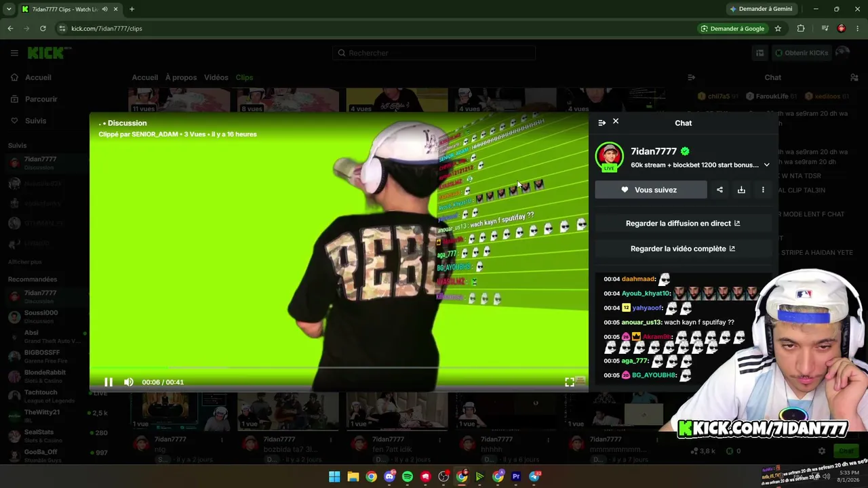Mute the tab via its speaker icon
Screen dimensions: 868x488
pos(104,9)
